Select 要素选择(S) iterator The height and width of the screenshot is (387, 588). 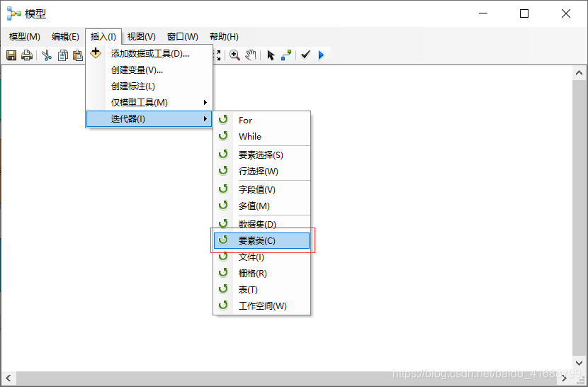point(261,155)
